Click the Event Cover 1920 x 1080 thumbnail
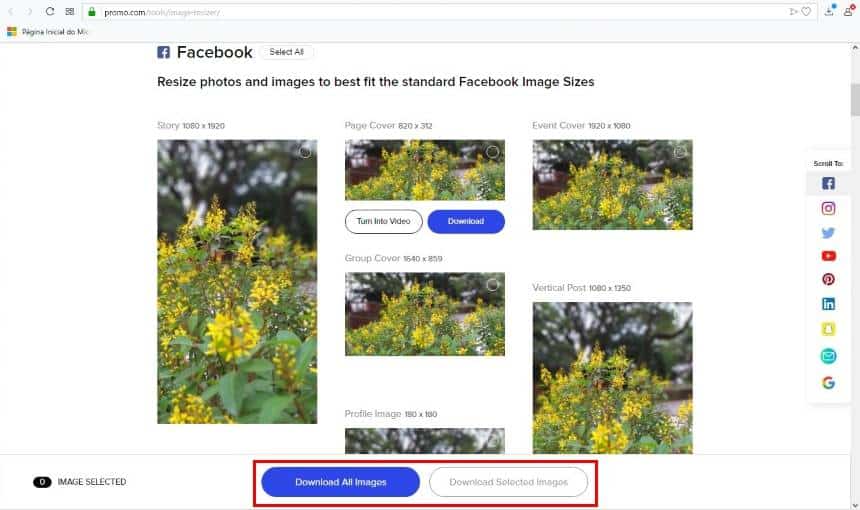860x510 pixels. [612, 185]
